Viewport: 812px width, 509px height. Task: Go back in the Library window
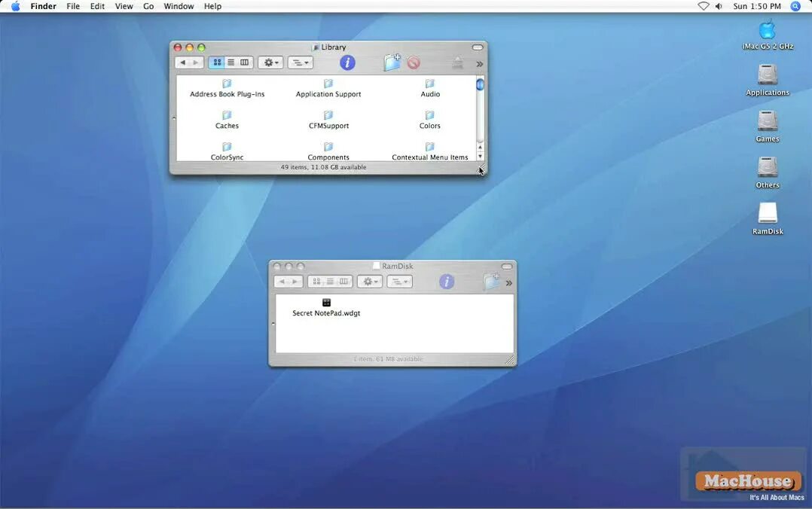coord(182,62)
